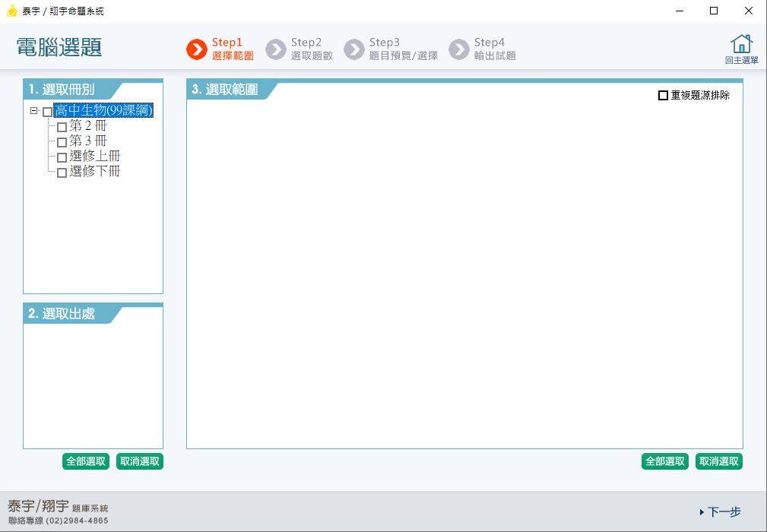Viewport: 767px width, 532px height.
Task: Select the 高中生物(99課綱) tree label
Action: 103,110
